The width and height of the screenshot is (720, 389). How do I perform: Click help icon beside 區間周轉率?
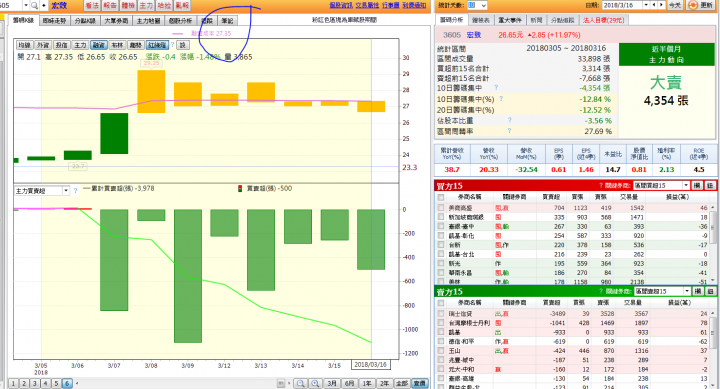510,131
